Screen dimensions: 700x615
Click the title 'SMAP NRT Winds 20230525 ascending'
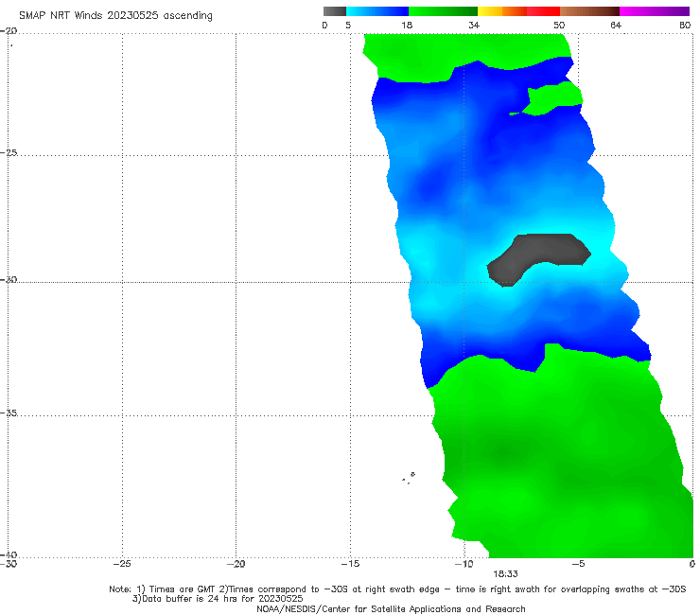point(115,16)
